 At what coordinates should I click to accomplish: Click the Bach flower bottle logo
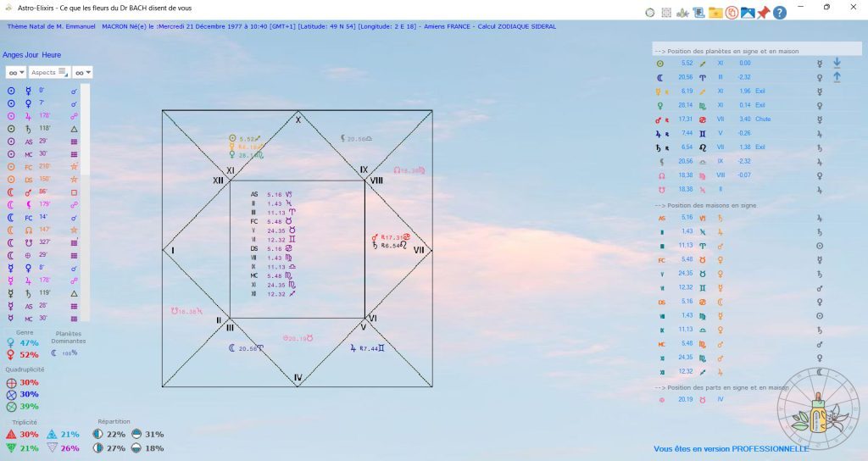click(x=818, y=407)
